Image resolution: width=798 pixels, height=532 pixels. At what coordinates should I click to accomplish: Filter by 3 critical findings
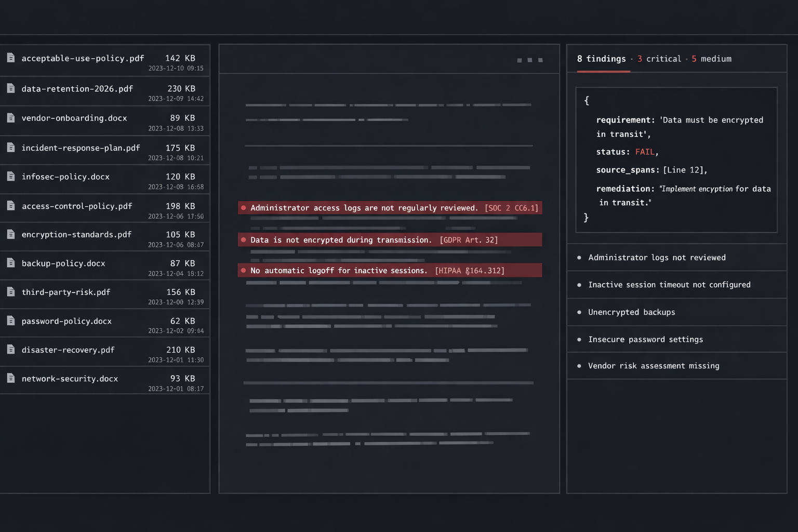point(659,59)
